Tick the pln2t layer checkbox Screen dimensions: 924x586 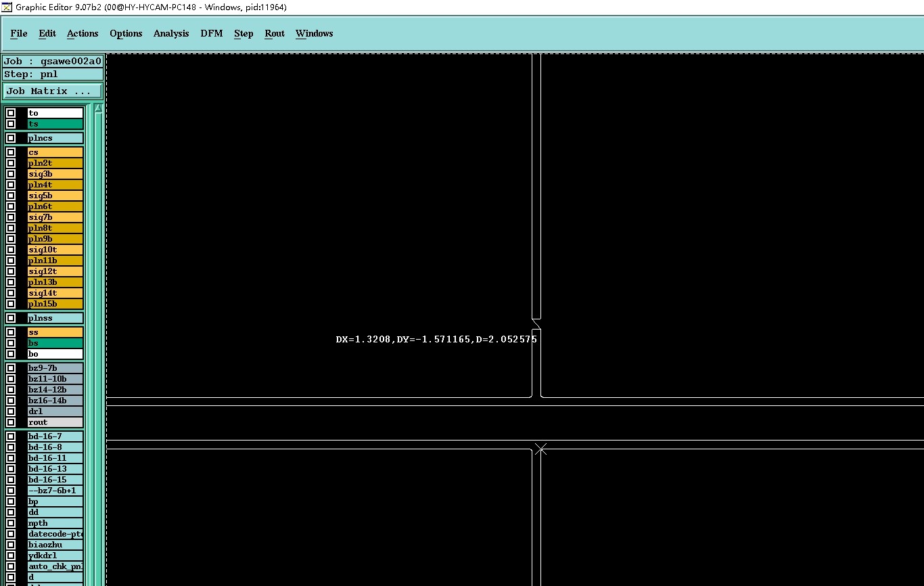(x=11, y=163)
